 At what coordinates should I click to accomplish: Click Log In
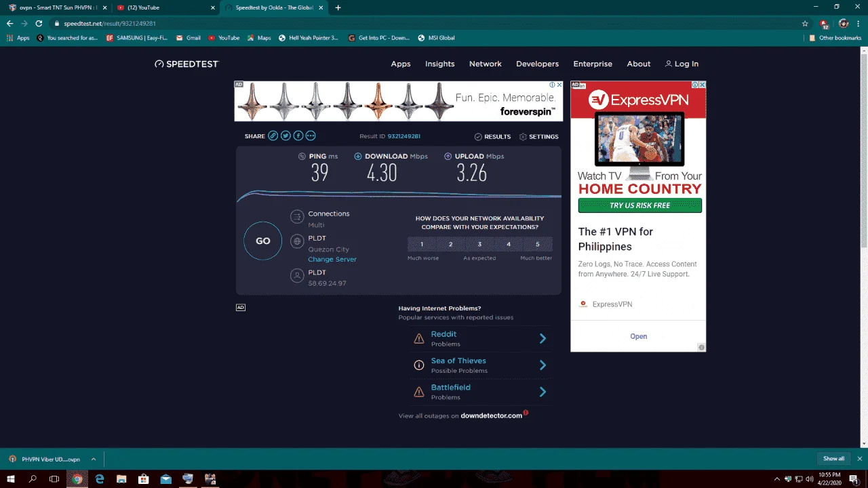point(682,64)
